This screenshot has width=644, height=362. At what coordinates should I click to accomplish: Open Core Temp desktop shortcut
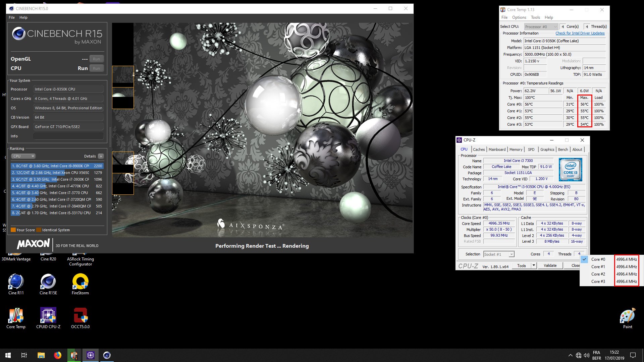point(16,318)
